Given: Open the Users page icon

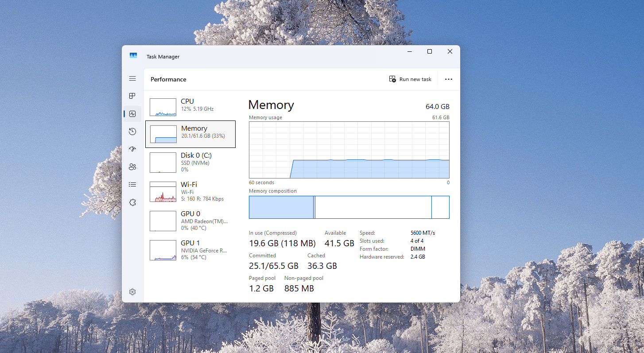Looking at the screenshot, I should click(x=132, y=167).
